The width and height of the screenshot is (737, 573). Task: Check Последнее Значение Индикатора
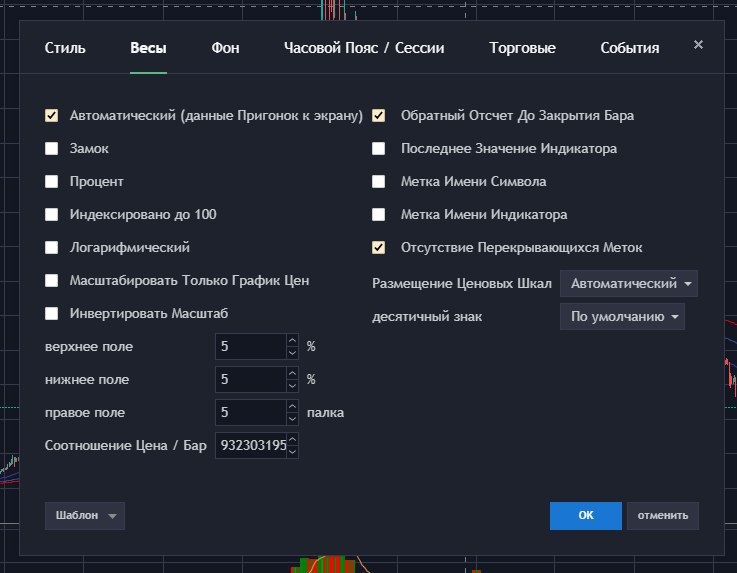[x=378, y=149]
